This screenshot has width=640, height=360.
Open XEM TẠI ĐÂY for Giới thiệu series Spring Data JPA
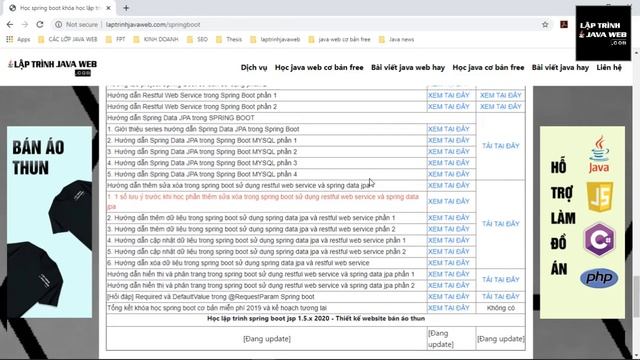[x=449, y=129]
